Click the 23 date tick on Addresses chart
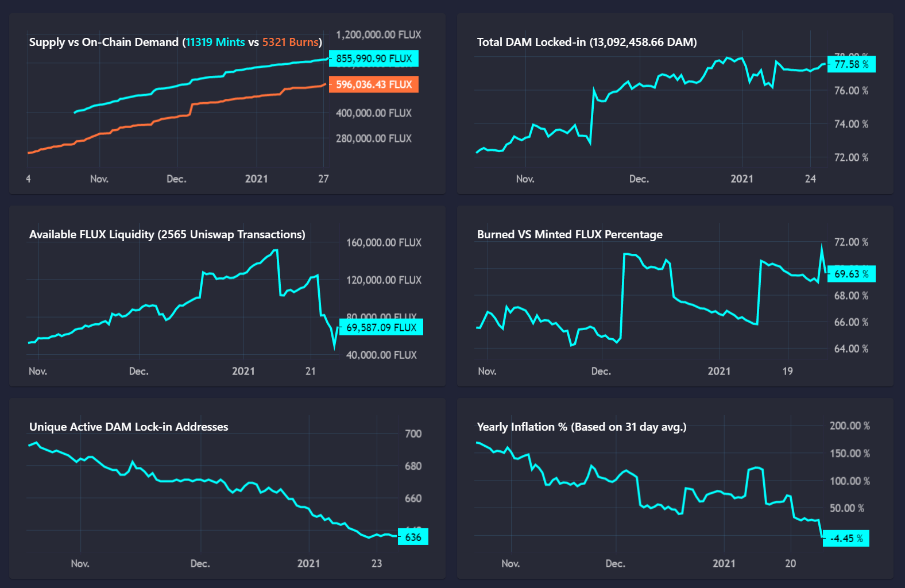Viewport: 905px width, 588px height. (x=377, y=563)
